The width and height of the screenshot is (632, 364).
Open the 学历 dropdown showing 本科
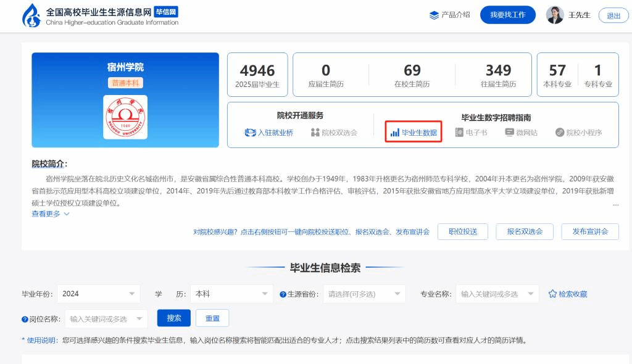coord(231,294)
